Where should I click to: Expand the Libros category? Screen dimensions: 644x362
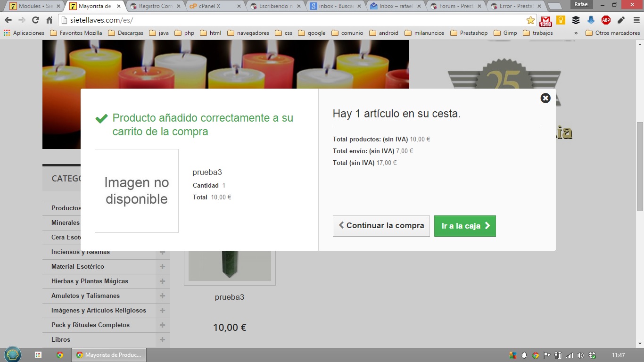pos(162,340)
